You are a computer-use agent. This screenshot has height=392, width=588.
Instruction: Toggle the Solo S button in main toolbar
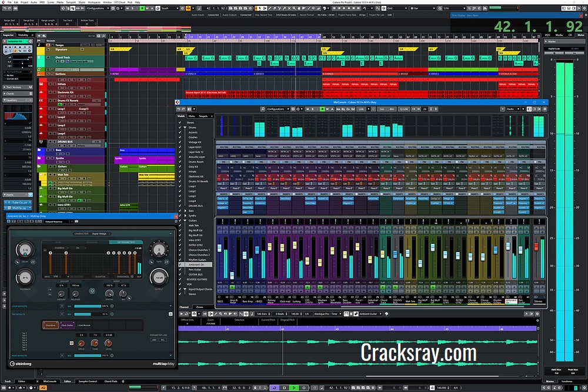coord(132,8)
